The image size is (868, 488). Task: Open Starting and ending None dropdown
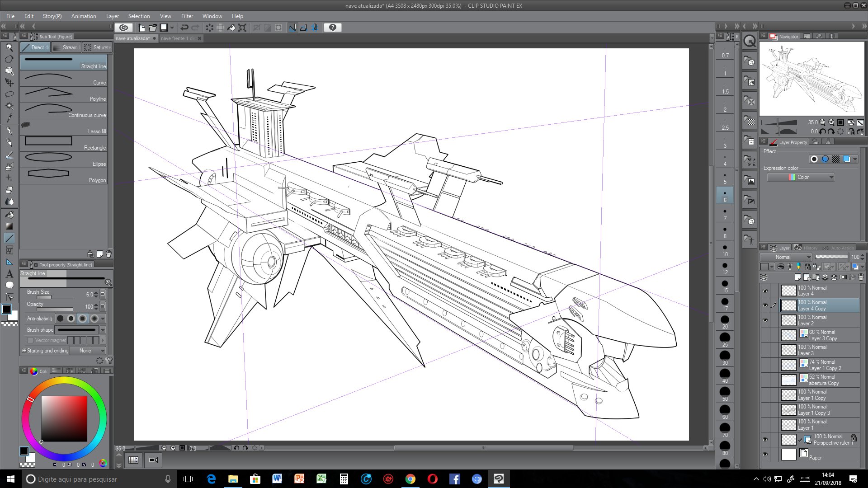[x=88, y=351]
